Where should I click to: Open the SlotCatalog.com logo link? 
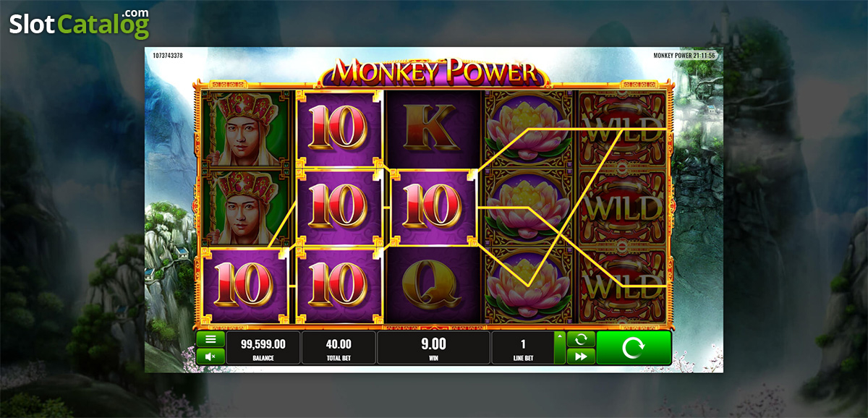click(80, 24)
